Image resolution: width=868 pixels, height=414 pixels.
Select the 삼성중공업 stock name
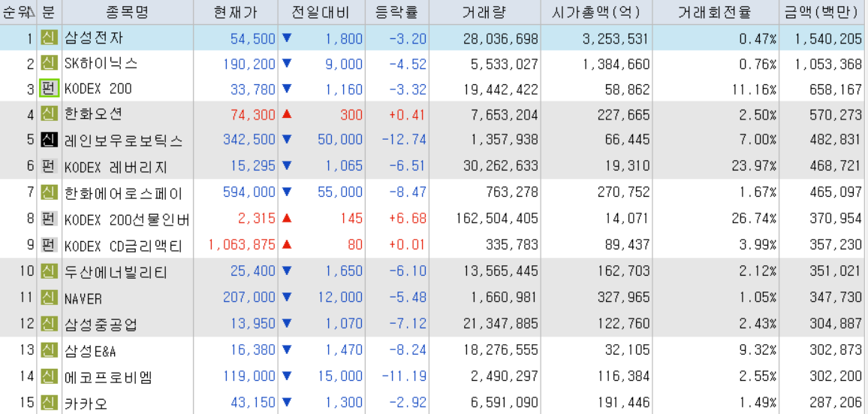[x=101, y=325]
